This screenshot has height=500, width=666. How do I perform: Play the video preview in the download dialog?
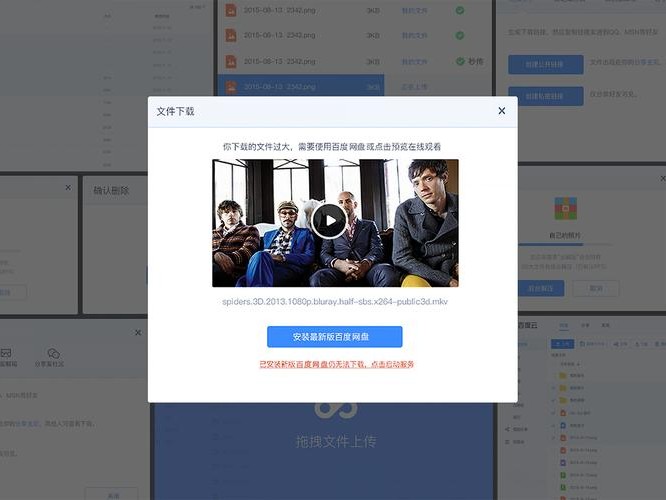[x=329, y=221]
